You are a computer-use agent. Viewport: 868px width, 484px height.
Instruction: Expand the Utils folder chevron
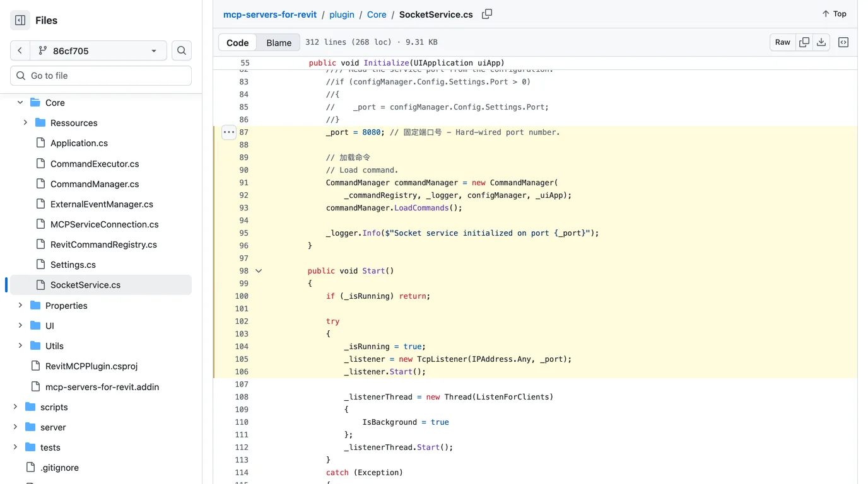pos(20,345)
